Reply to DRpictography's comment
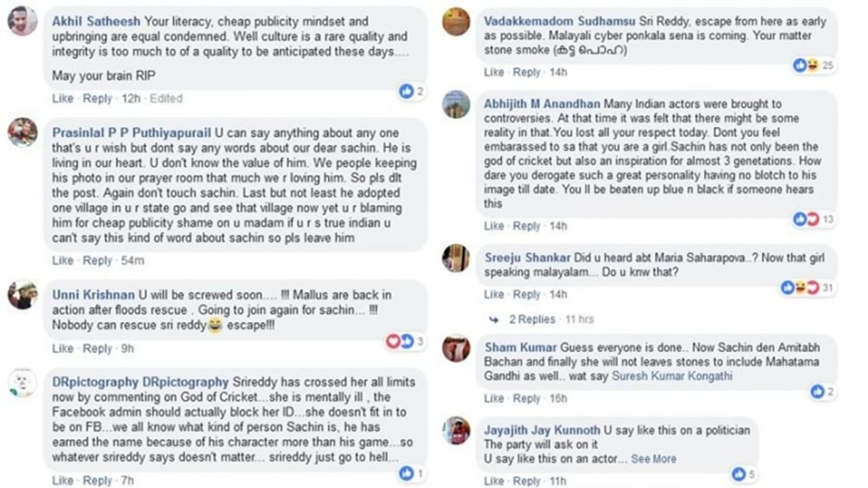Screen dimensions: 868x488 98,481
